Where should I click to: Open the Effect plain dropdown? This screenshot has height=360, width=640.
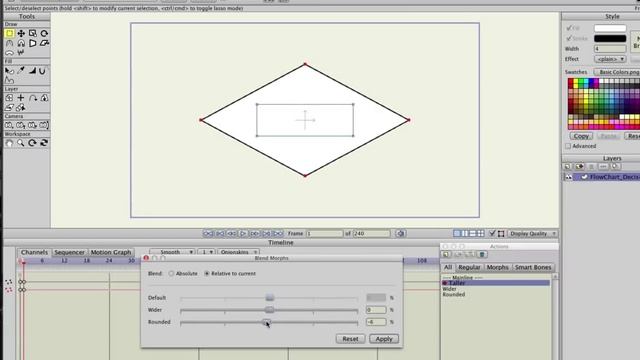point(610,59)
